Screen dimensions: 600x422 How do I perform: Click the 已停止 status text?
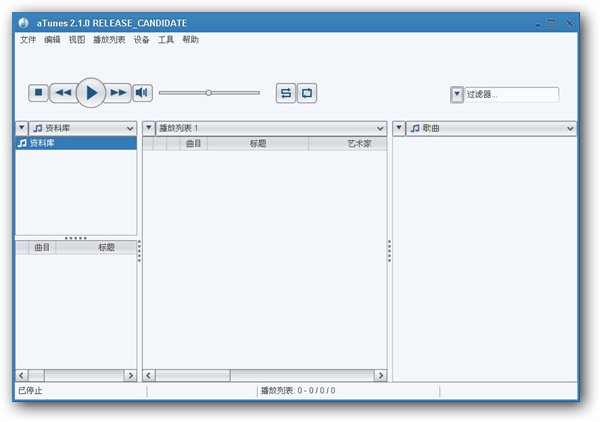tap(30, 391)
